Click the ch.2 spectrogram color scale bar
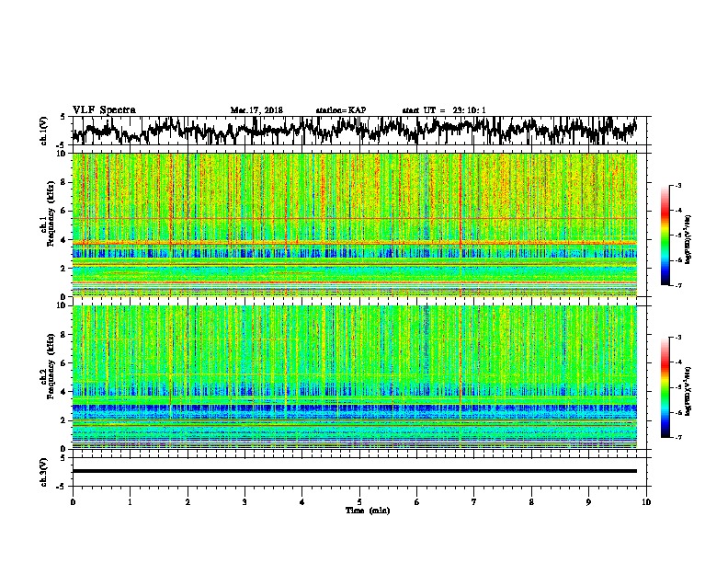Image resolution: width=728 pixels, height=563 pixels. click(x=665, y=387)
